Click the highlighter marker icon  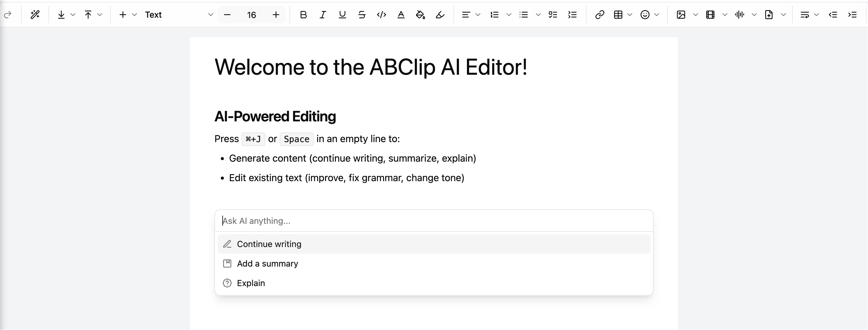pyautogui.click(x=440, y=15)
